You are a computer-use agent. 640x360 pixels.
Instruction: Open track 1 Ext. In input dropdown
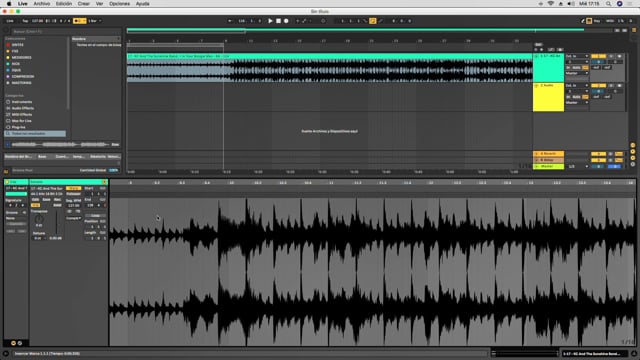(x=577, y=56)
